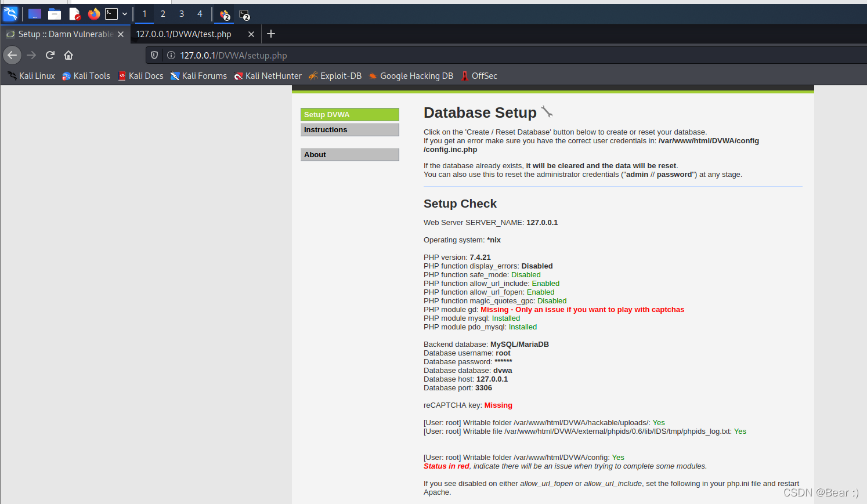Switch to workspace 2
The width and height of the screenshot is (867, 504).
(163, 14)
